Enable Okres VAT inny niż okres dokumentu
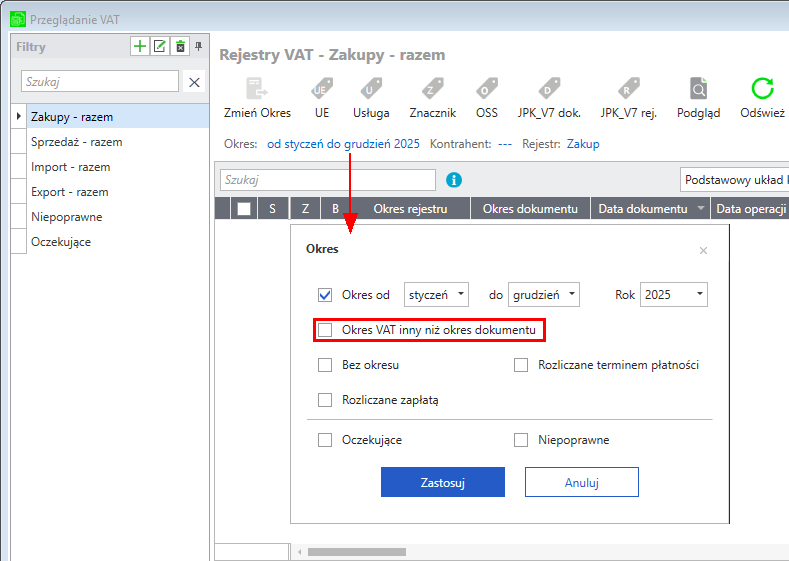Viewport: 789px width, 561px height. pos(325,330)
